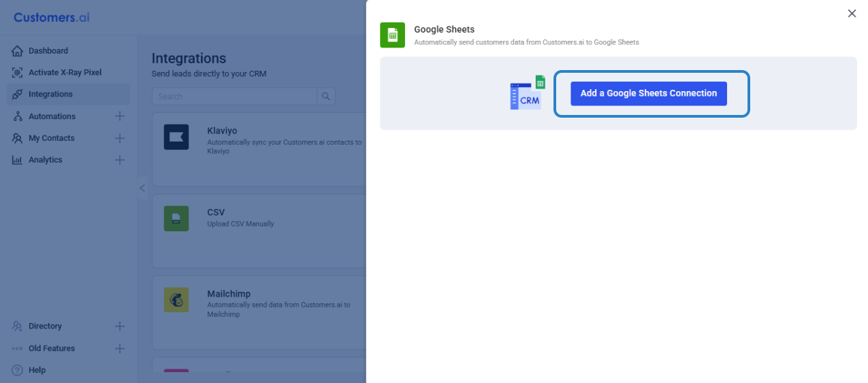The width and height of the screenshot is (868, 383).
Task: Click the search magnifier icon
Action: click(326, 97)
